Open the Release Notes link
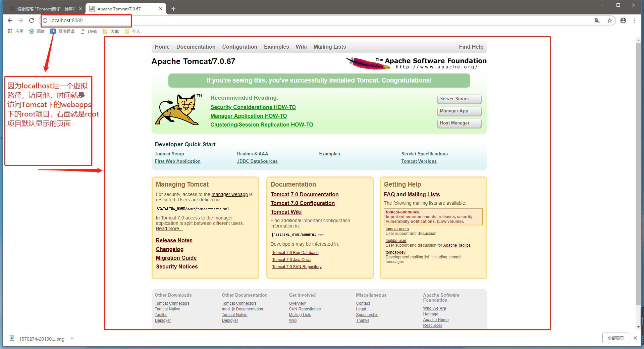The image size is (644, 349). [174, 241]
